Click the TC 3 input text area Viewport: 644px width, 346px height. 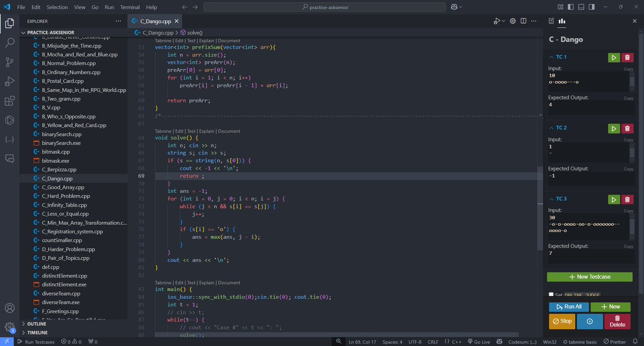click(588, 227)
